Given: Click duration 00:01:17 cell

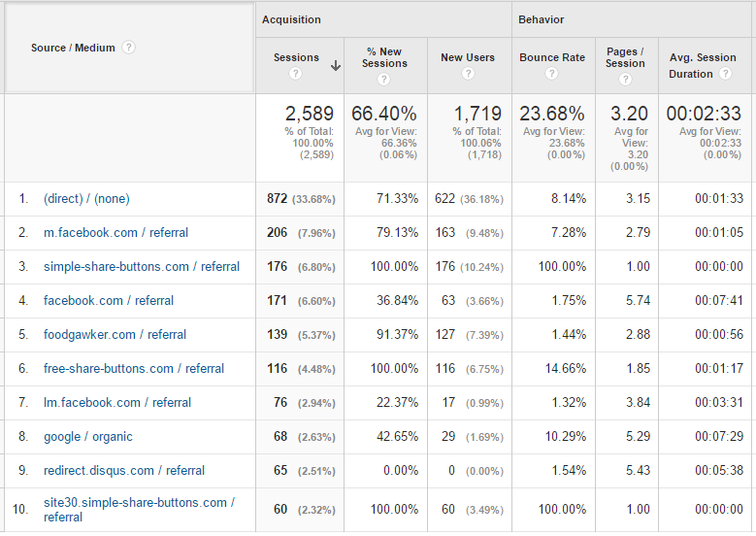Looking at the screenshot, I should coord(719,369).
